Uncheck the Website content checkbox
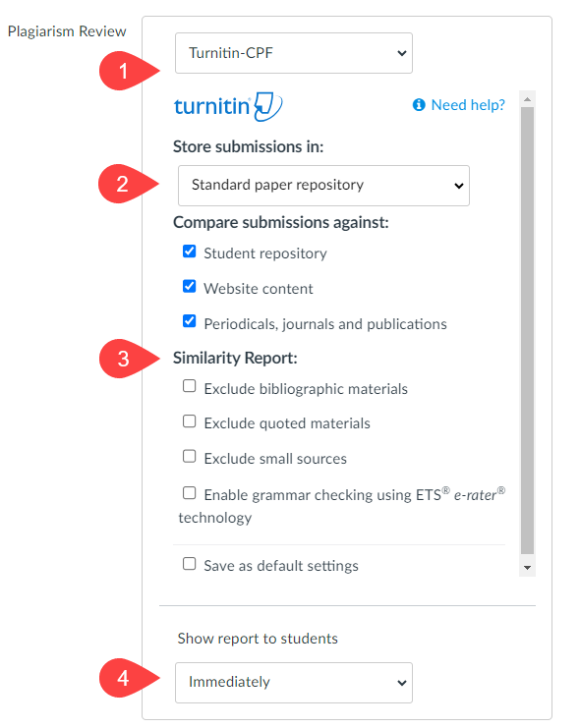This screenshot has width=580, height=728. pos(189,287)
